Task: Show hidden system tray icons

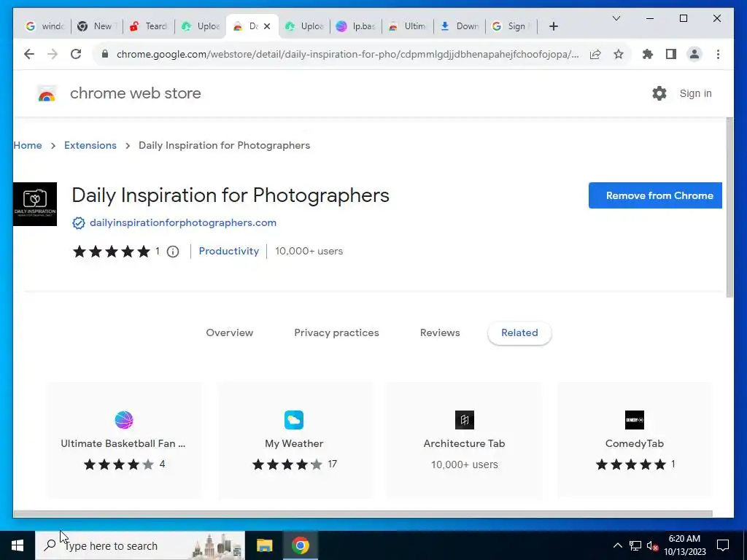Action: tap(617, 545)
